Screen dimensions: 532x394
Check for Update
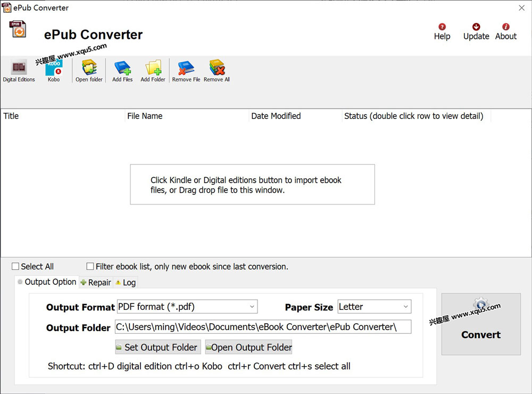476,32
